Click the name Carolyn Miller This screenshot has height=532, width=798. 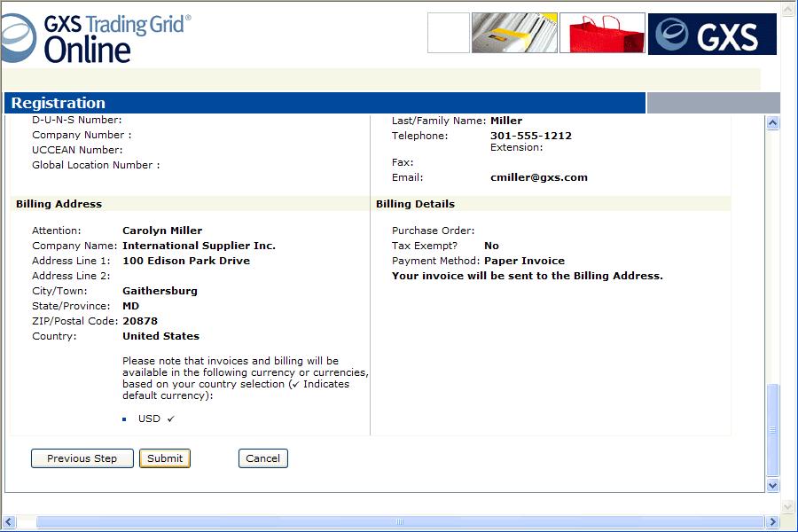[x=162, y=231]
